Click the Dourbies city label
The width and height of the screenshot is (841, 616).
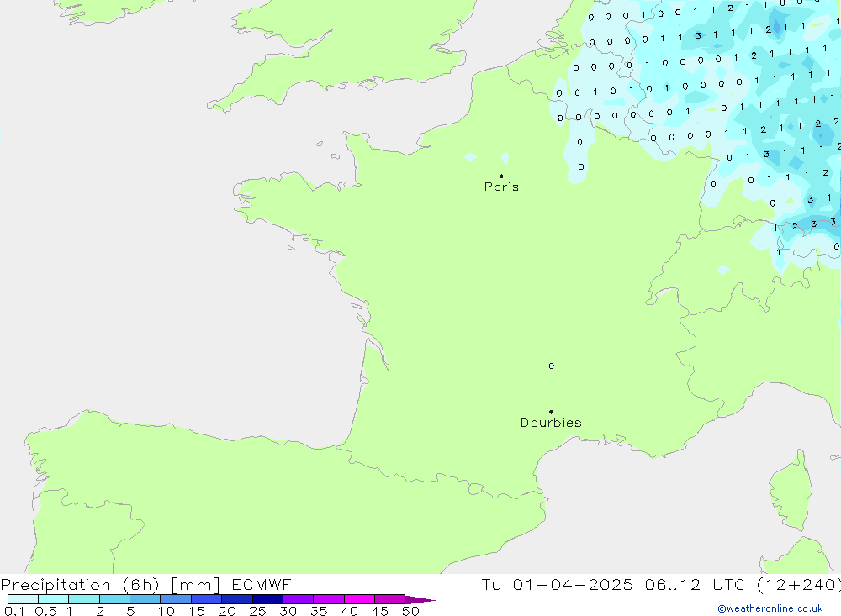[551, 423]
